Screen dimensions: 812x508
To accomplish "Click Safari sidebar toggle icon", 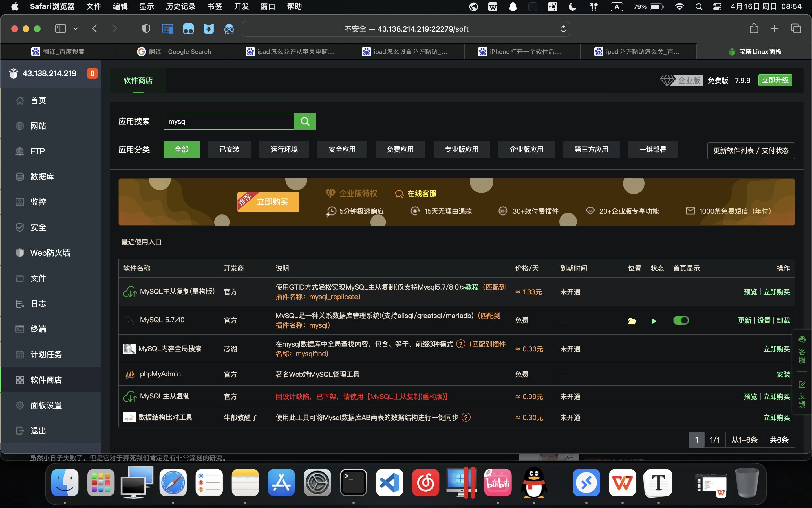I will 60,29.
